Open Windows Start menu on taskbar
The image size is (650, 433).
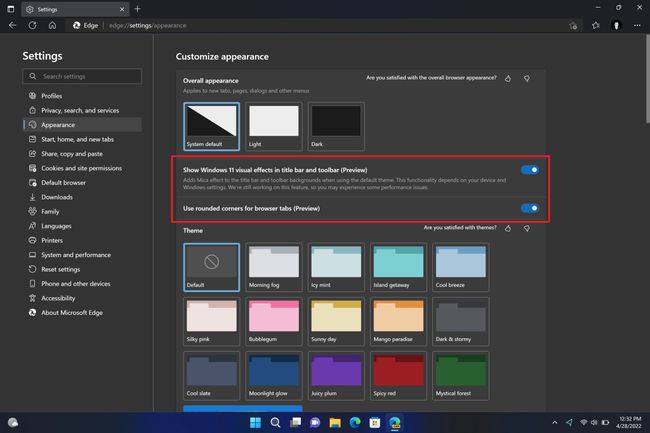point(255,423)
